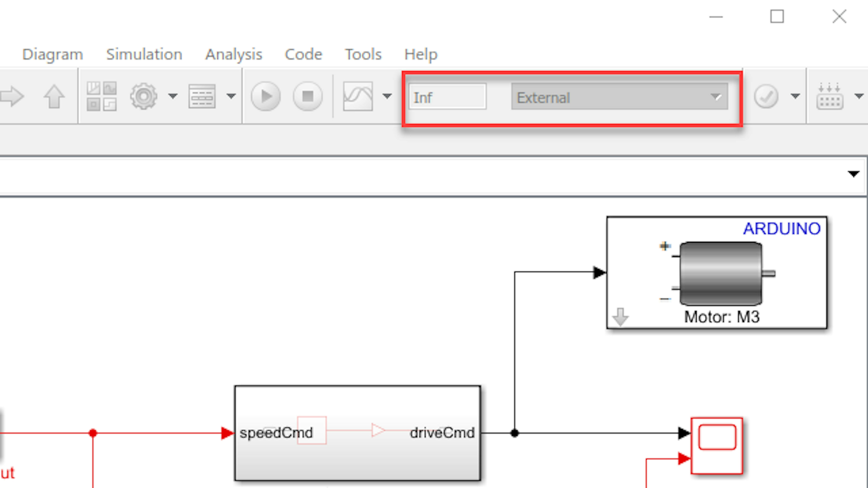Click the driveCmd output port label
Screen dimensions: 868x488
(442, 433)
